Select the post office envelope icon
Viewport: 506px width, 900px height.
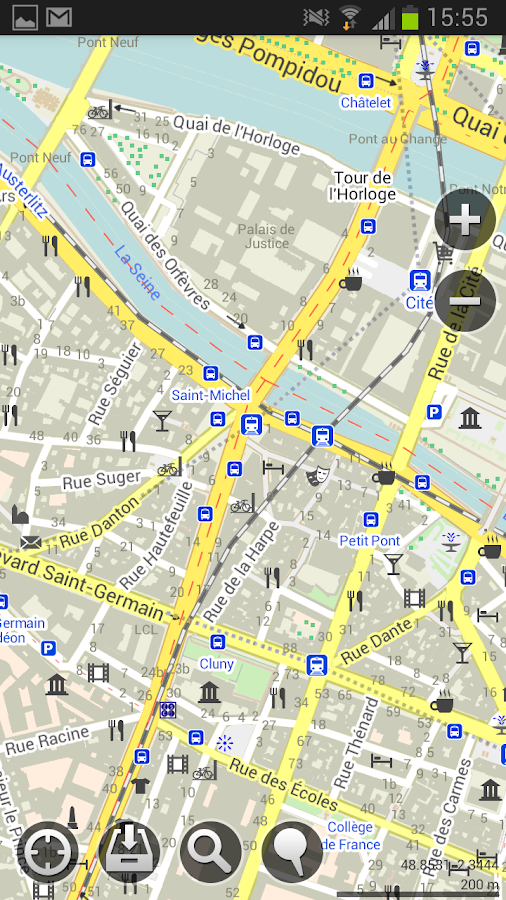click(x=30, y=542)
